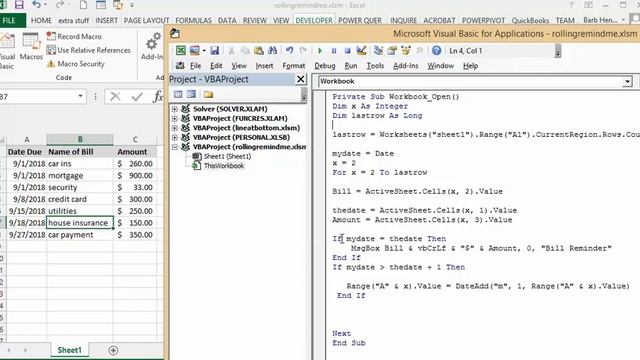The image size is (640, 360).
Task: Save the project with VBA save icon
Action: (x=215, y=51)
